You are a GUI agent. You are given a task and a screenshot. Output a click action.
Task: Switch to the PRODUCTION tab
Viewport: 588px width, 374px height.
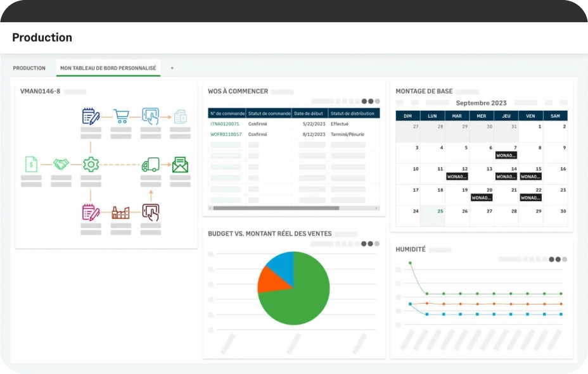click(x=29, y=68)
